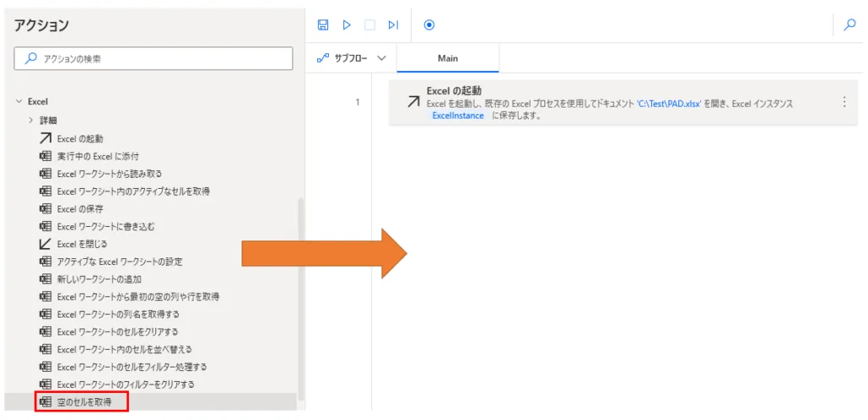868x420 pixels.
Task: Select 空のセルを取得 action
Action: [x=83, y=401]
